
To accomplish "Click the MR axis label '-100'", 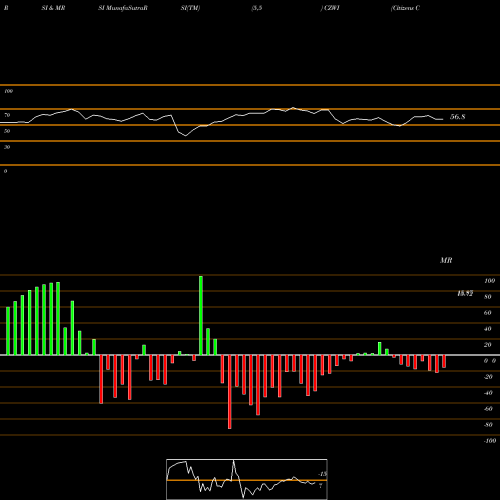I will [490, 441].
